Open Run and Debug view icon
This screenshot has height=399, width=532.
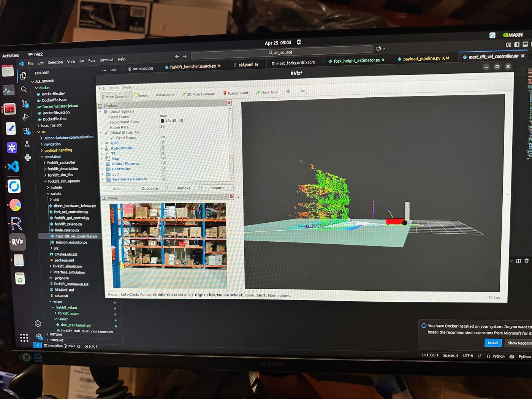tap(25, 117)
